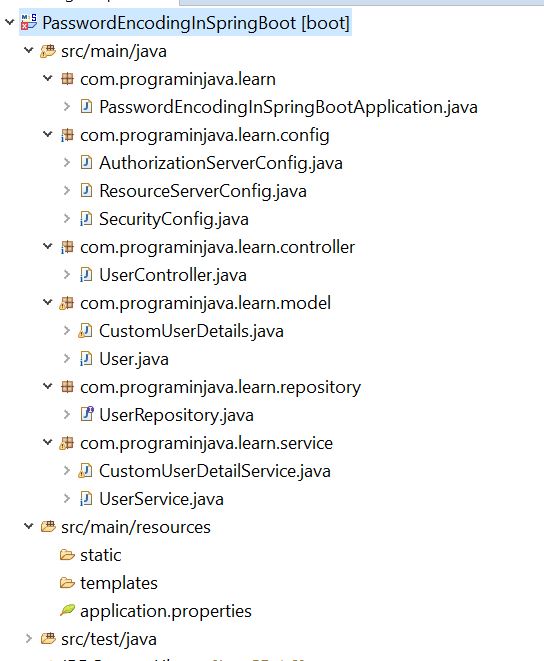The height and width of the screenshot is (661, 544).
Task: Expand the src/test/java folder
Action: point(28,638)
